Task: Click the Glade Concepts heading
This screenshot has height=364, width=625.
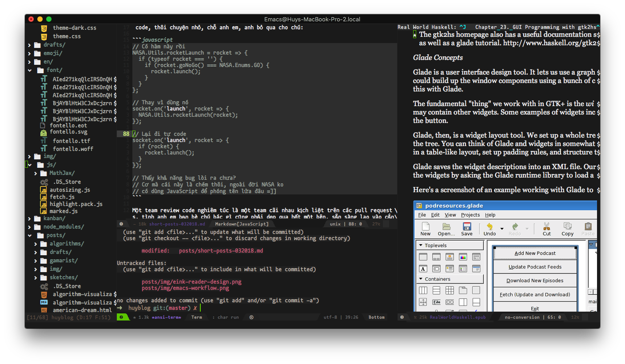Action: click(438, 58)
